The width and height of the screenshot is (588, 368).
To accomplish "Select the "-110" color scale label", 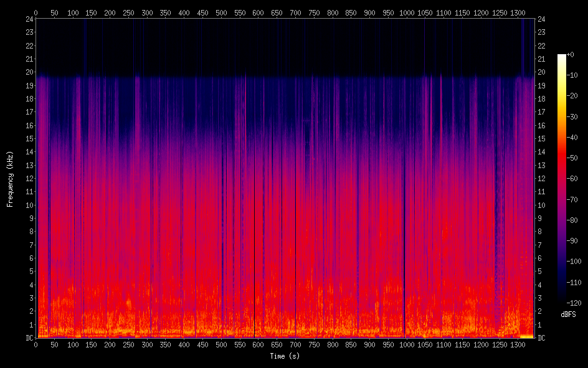I will 574,283.
